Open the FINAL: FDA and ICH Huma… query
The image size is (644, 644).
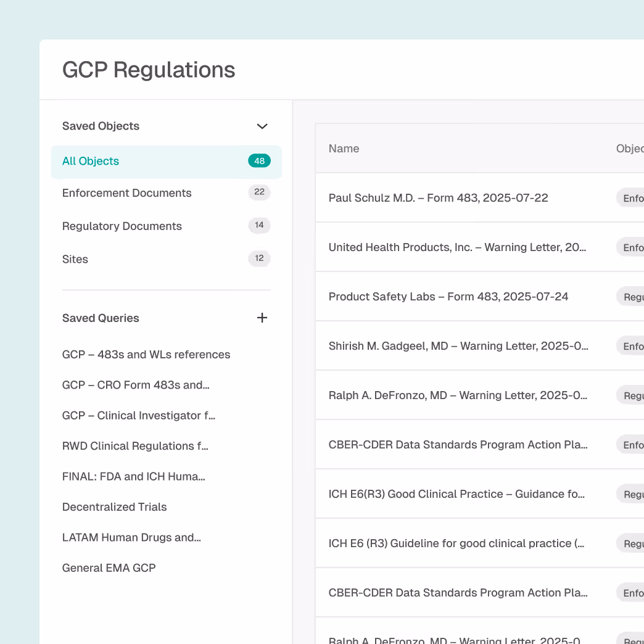(x=133, y=476)
